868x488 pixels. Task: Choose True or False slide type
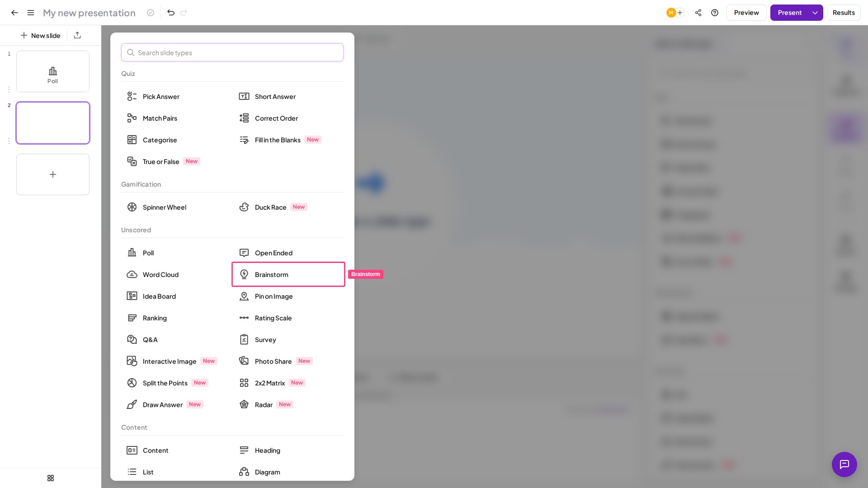click(x=176, y=162)
